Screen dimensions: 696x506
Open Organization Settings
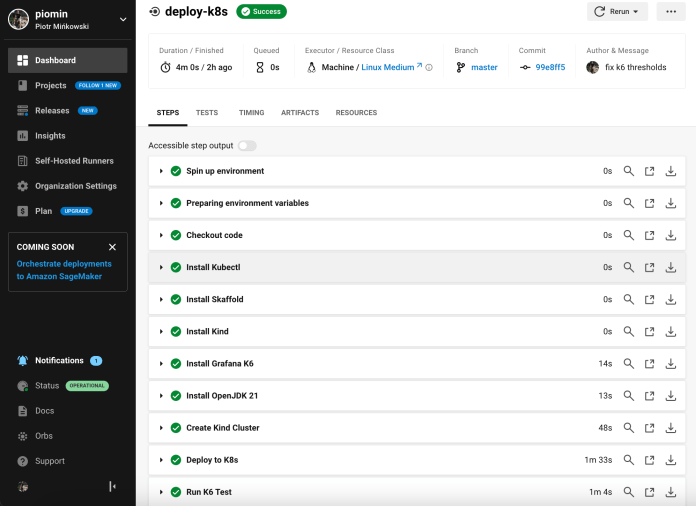click(67, 186)
